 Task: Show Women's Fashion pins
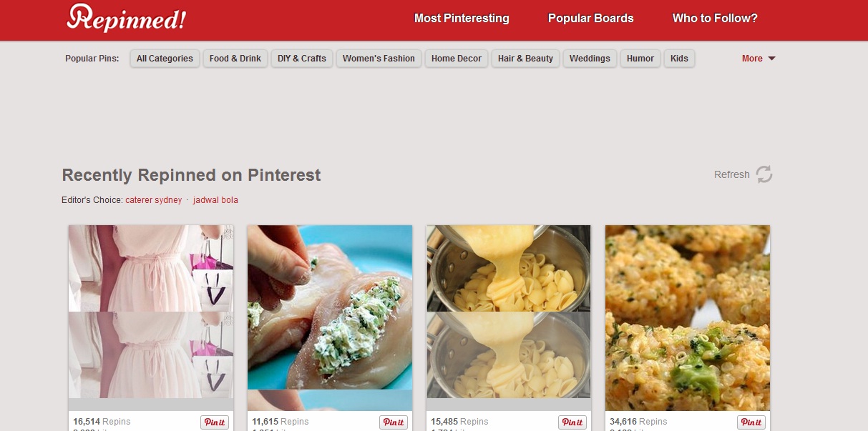point(379,59)
